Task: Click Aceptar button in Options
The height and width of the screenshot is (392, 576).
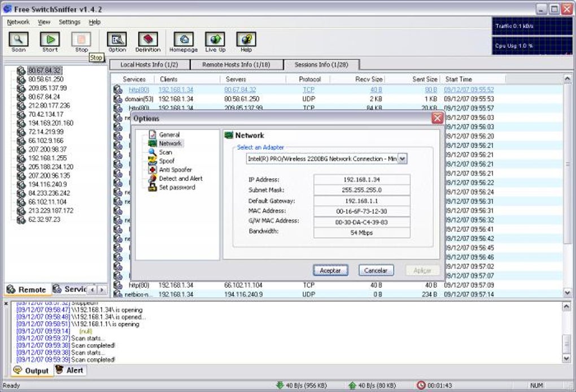Action: coord(330,271)
